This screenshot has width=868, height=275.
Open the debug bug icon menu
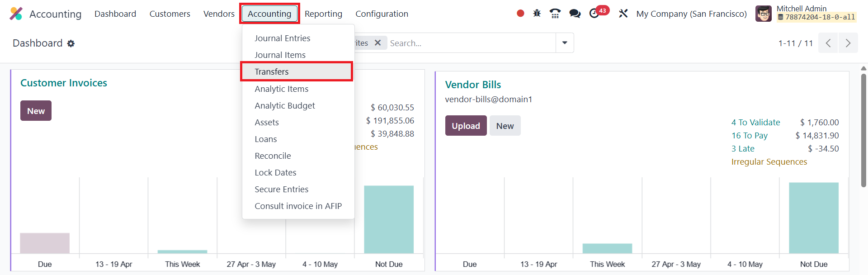pyautogui.click(x=537, y=14)
